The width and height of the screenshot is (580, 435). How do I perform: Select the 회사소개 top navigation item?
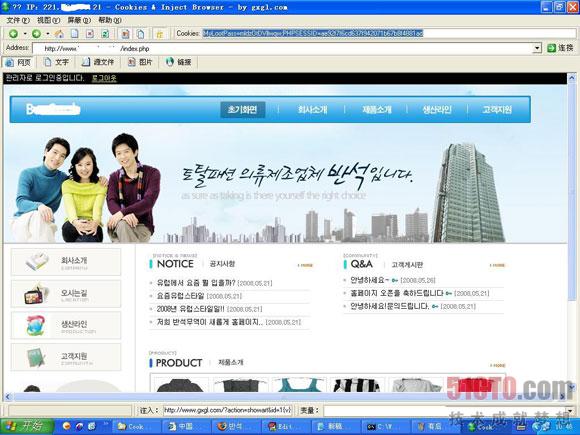coord(312,109)
